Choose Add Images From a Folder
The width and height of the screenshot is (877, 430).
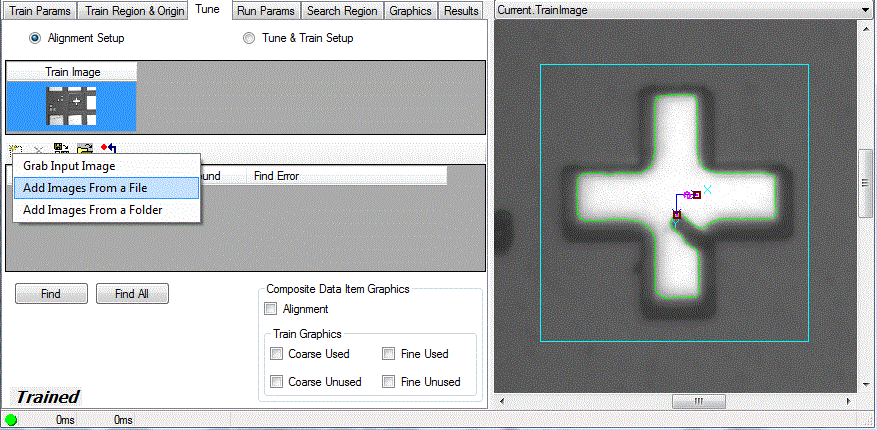click(x=92, y=210)
